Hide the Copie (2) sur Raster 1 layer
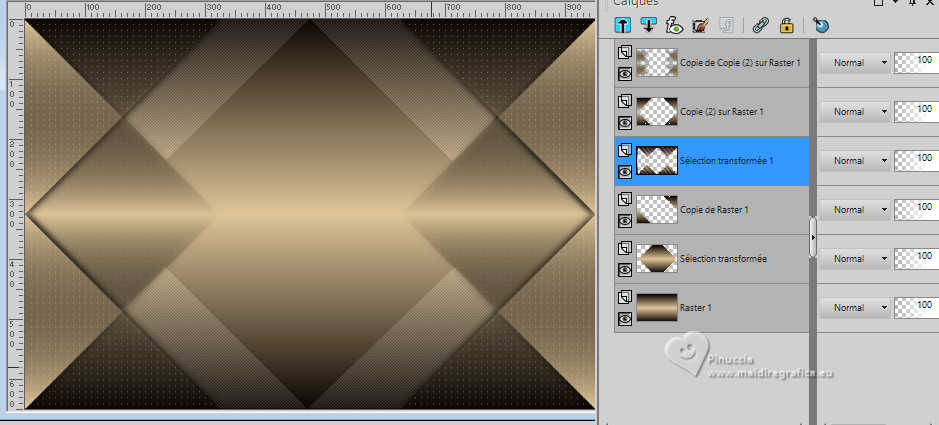The height and width of the screenshot is (425, 939). pos(625,123)
